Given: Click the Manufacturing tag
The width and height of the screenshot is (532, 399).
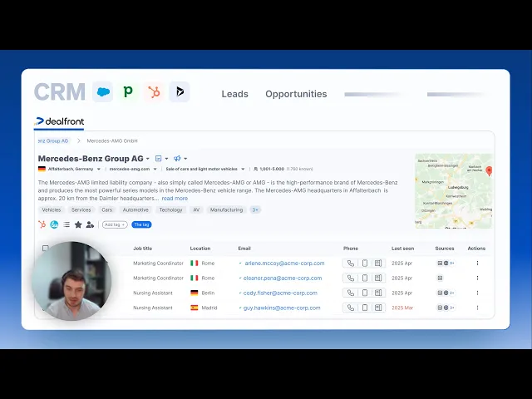Looking at the screenshot, I should [x=226, y=210].
